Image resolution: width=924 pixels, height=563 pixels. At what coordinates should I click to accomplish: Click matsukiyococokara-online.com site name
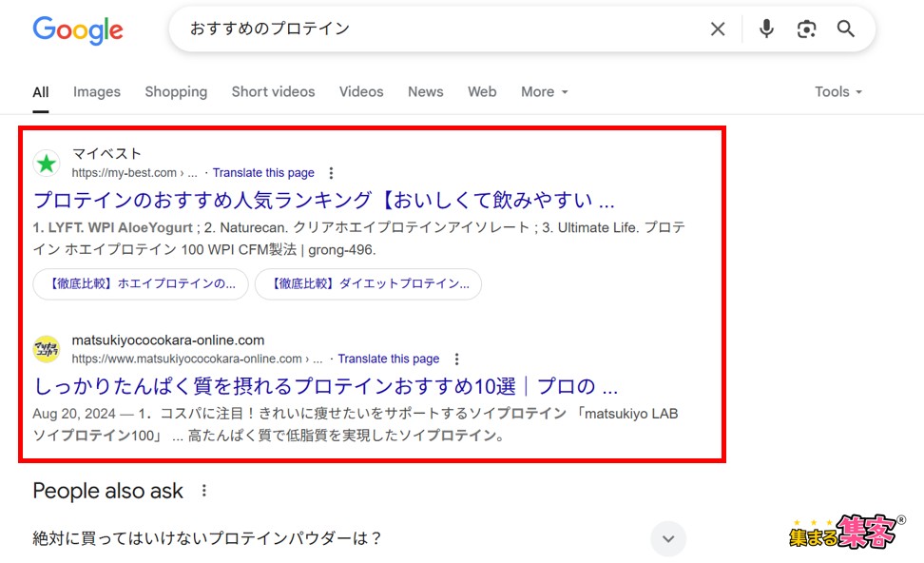pyautogui.click(x=168, y=340)
